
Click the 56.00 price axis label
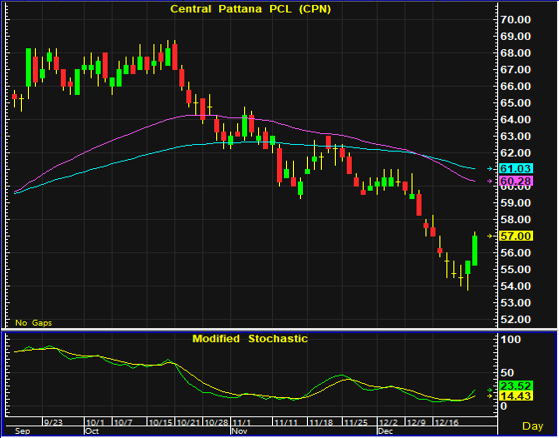[x=516, y=253]
